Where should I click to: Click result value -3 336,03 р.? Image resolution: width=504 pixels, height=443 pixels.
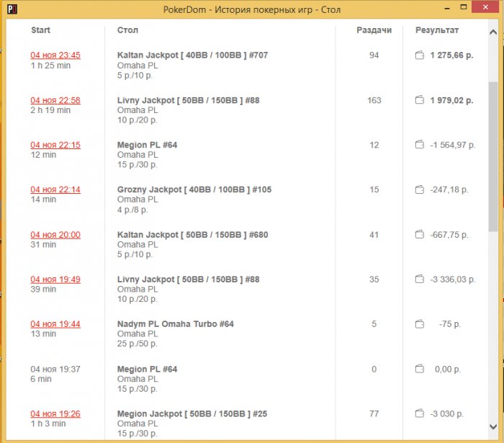[453, 279]
